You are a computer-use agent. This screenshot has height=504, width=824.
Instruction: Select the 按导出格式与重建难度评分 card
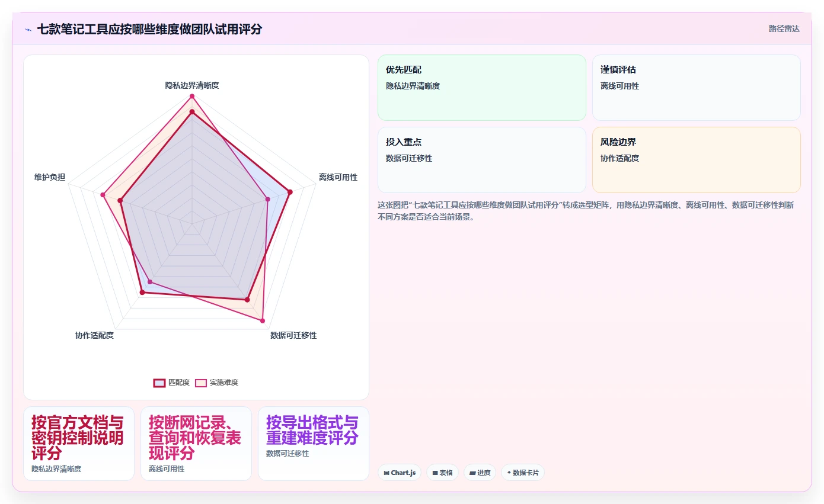pos(314,444)
